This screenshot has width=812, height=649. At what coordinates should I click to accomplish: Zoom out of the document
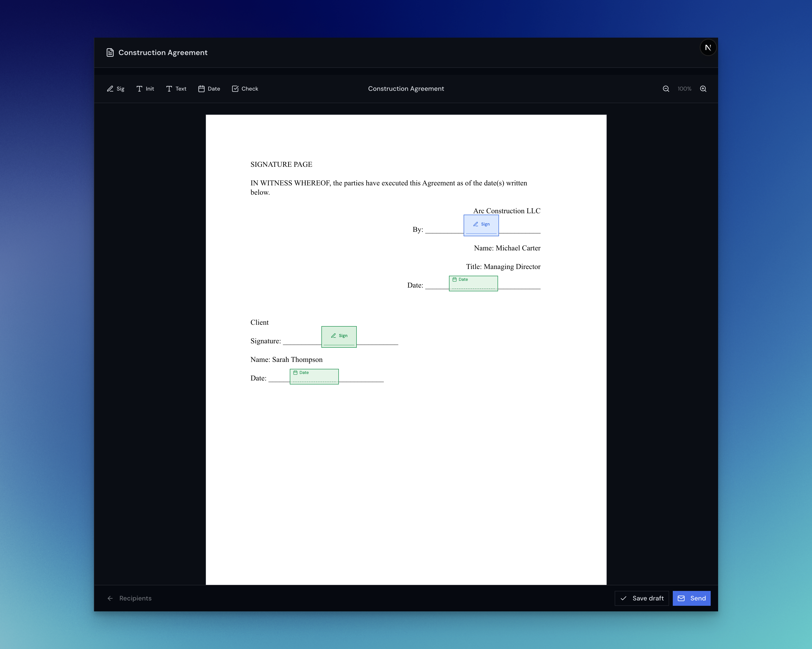666,88
